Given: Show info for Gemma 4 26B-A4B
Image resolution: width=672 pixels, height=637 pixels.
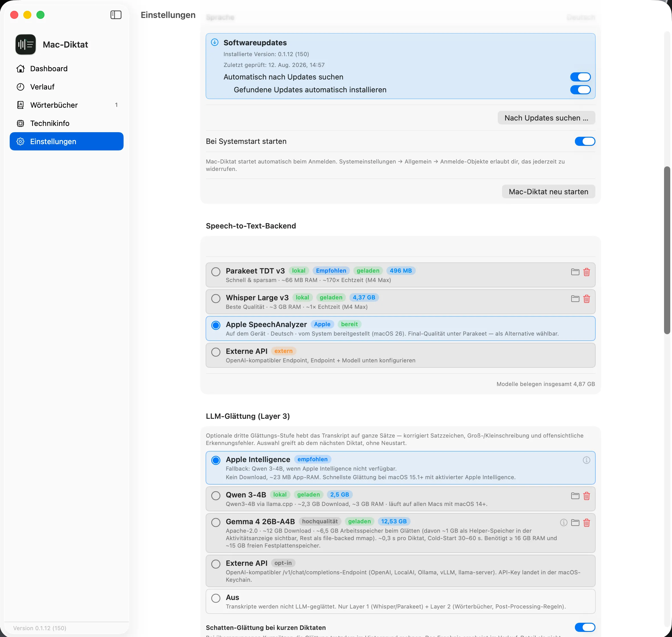Looking at the screenshot, I should 564,522.
